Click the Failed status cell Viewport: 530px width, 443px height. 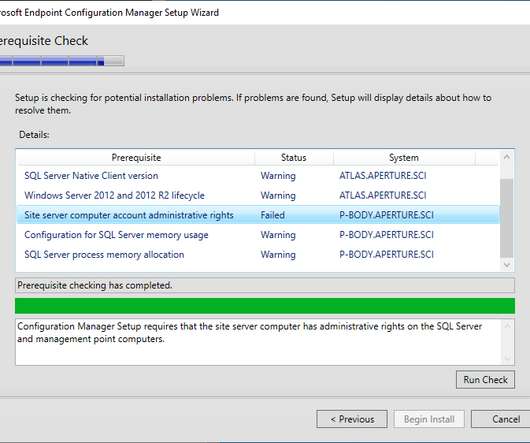(272, 215)
